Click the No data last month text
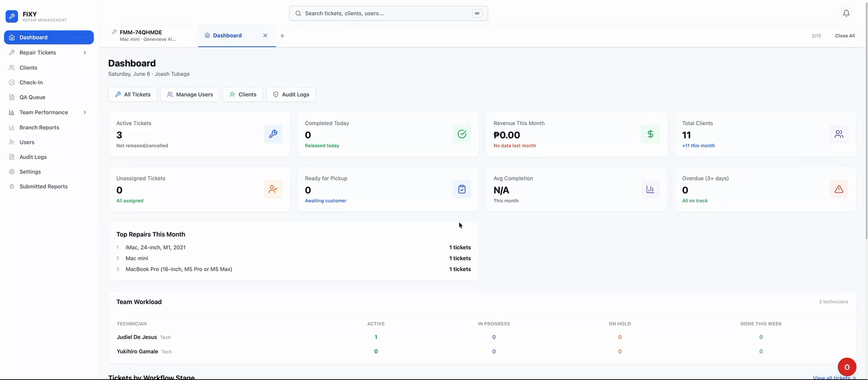 click(x=515, y=146)
